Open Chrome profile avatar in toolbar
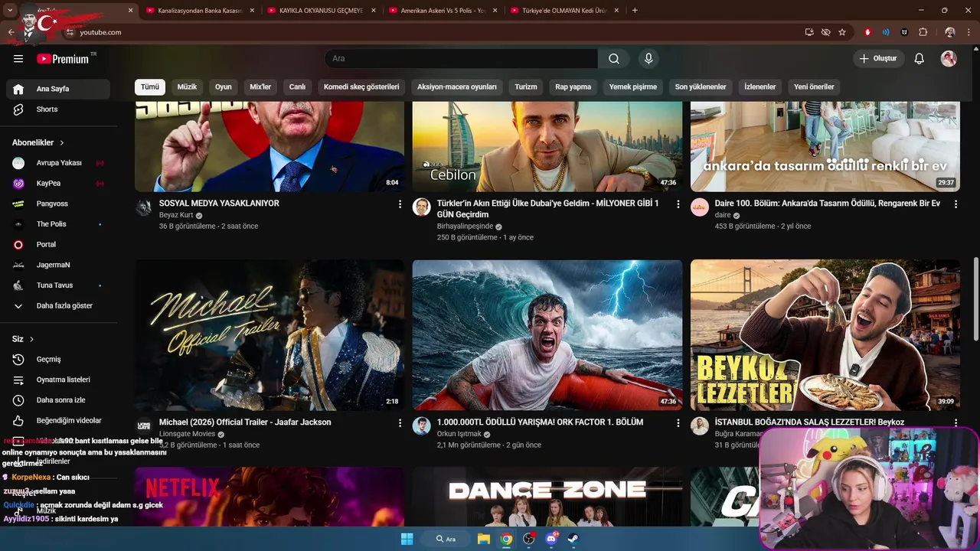980x551 pixels. coord(950,32)
